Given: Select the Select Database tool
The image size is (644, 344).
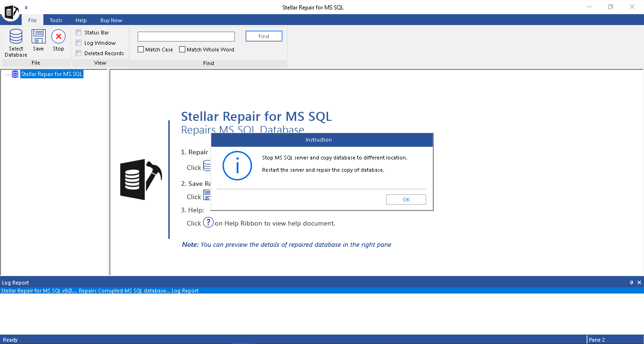Looking at the screenshot, I should click(16, 42).
